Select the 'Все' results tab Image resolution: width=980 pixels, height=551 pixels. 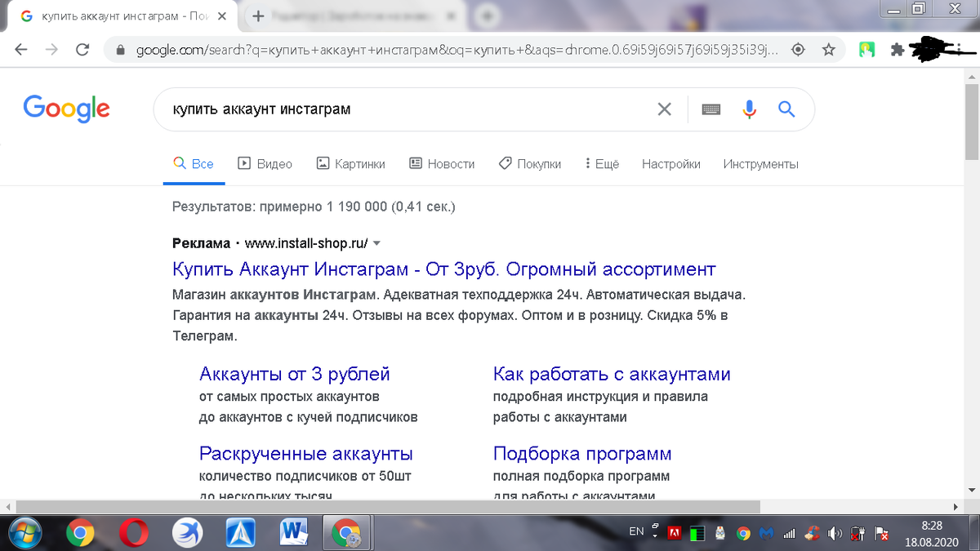(x=194, y=163)
